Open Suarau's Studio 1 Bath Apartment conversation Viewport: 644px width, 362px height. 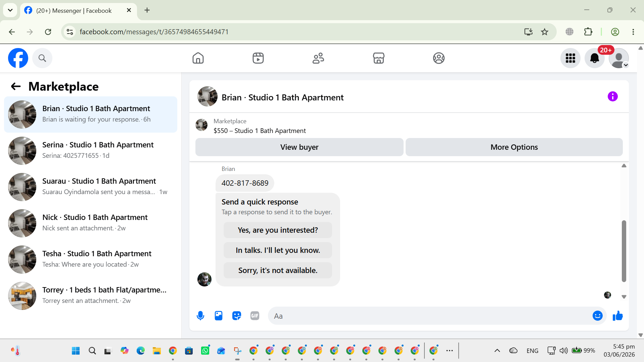91,187
